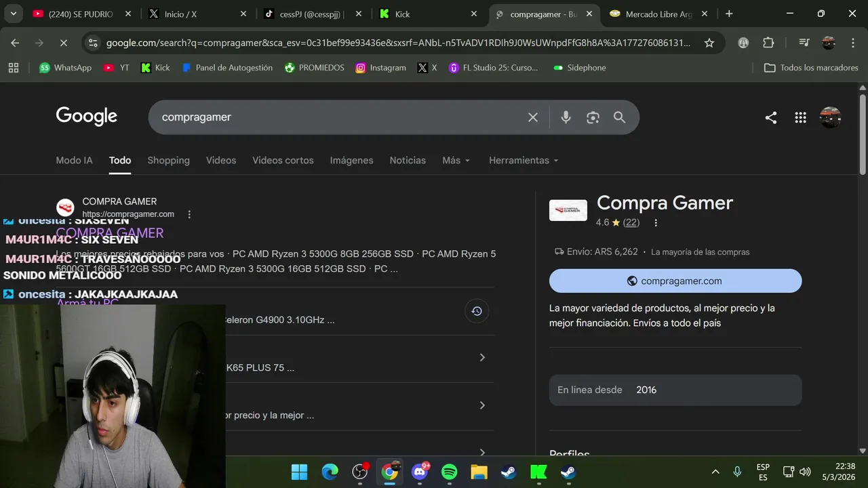The width and height of the screenshot is (868, 488).
Task: Click the Compra Gamer logo thumbnail
Action: coord(568,210)
